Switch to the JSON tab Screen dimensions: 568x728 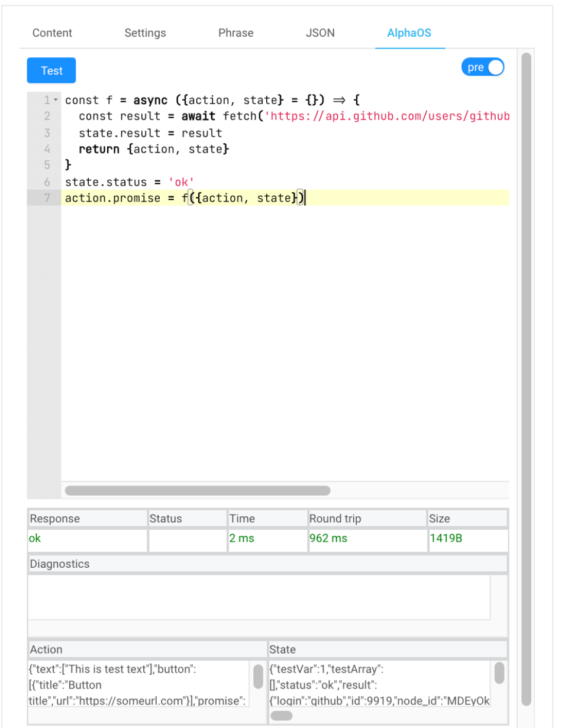click(x=320, y=33)
